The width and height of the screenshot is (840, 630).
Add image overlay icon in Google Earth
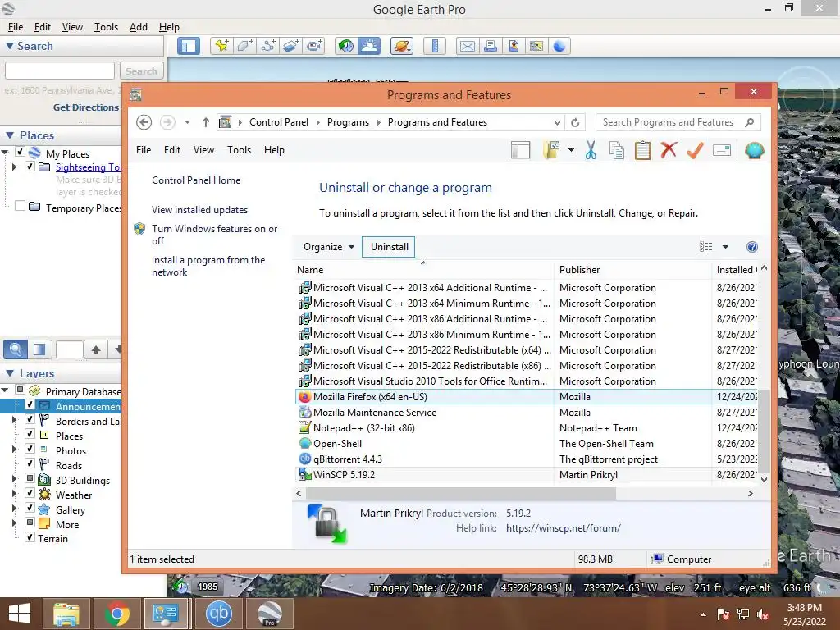point(291,46)
